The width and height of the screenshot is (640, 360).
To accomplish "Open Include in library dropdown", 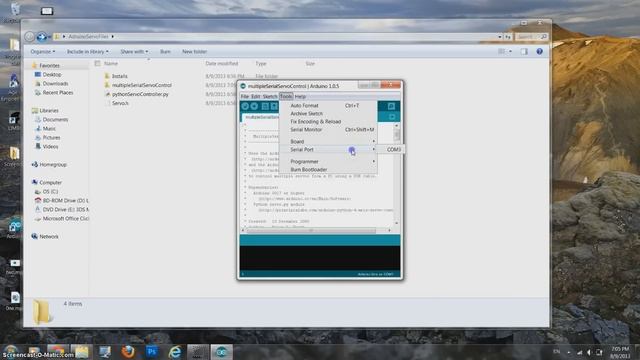I will click(87, 51).
